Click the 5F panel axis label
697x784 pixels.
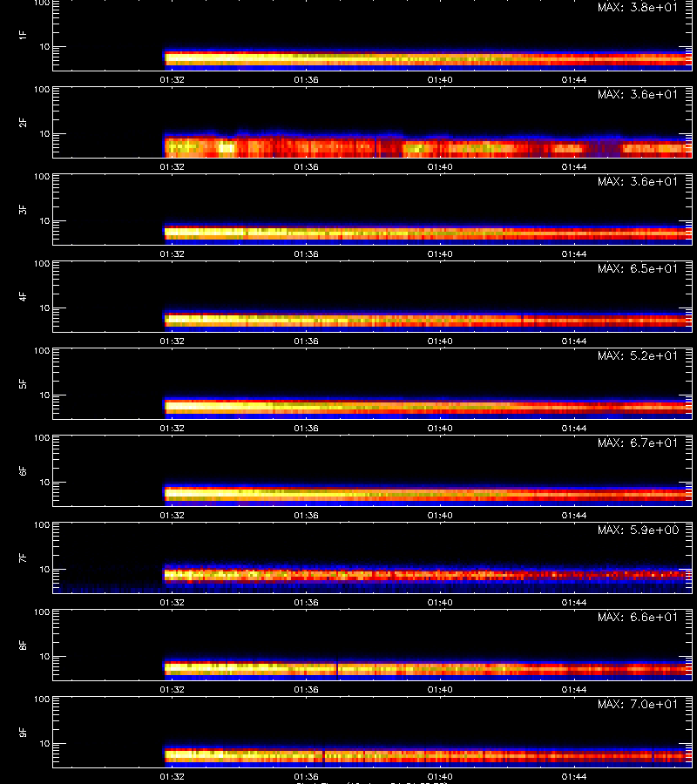[23, 383]
